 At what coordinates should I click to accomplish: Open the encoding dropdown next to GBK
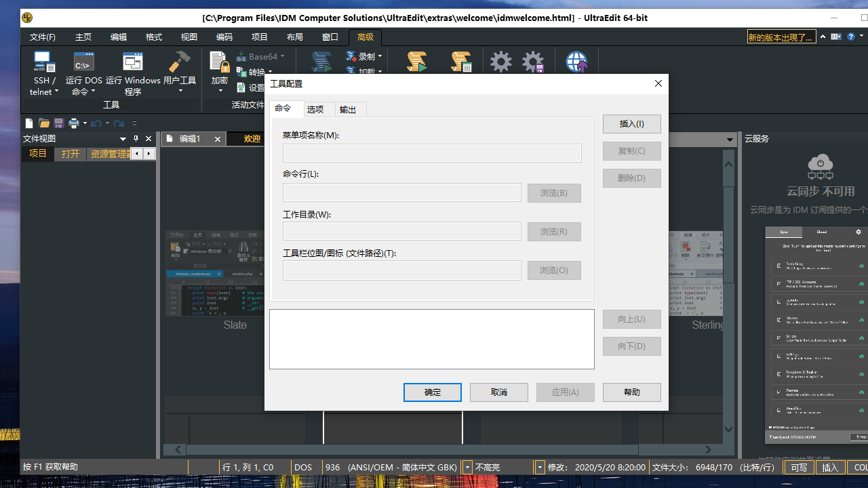pyautogui.click(x=467, y=467)
